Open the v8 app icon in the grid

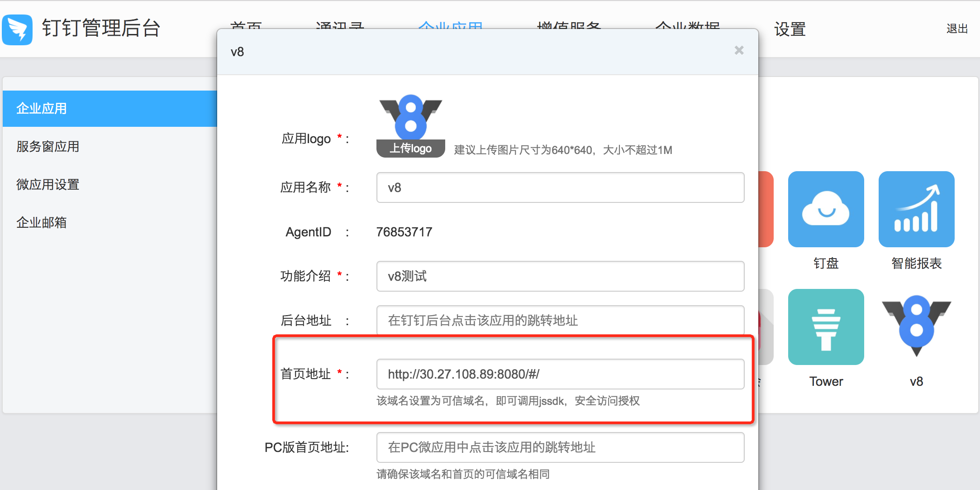coord(916,327)
